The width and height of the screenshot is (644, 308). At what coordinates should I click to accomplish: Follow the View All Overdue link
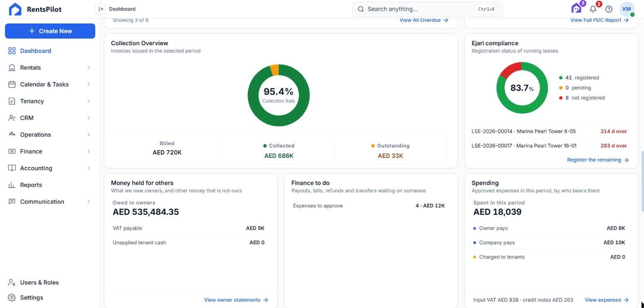point(424,20)
